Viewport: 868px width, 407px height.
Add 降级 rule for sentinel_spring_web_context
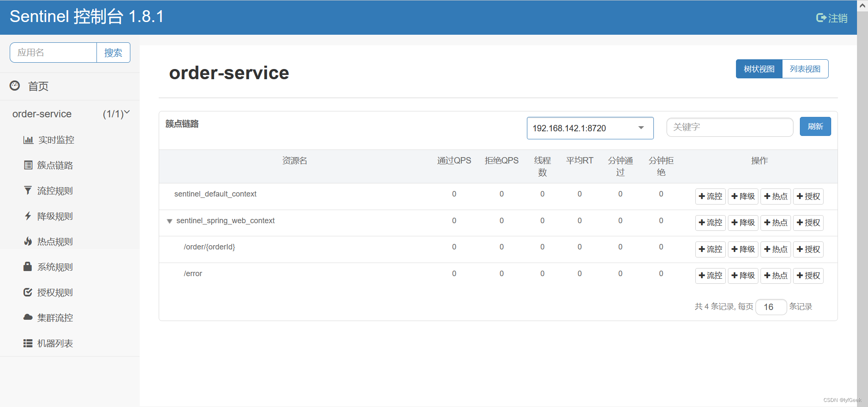tap(743, 222)
